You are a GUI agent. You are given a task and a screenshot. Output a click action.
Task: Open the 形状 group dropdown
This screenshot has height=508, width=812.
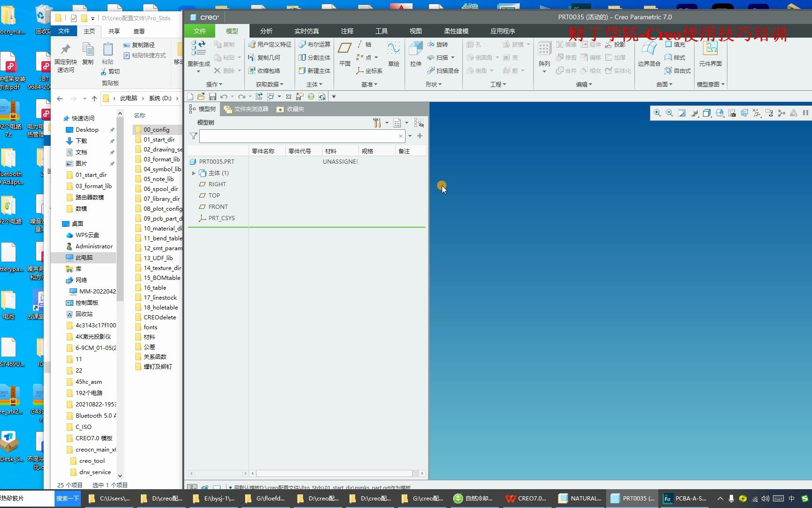[434, 84]
